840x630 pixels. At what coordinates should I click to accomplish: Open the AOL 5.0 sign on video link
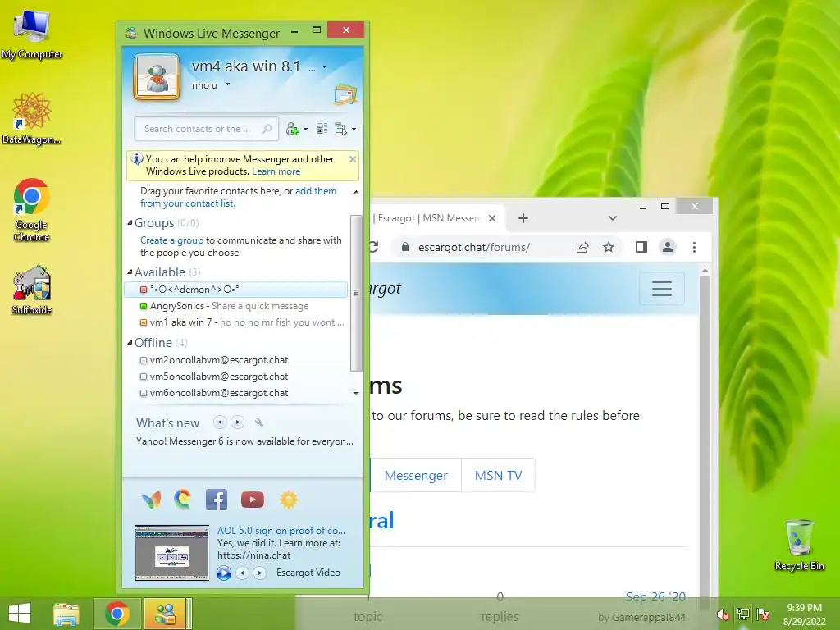pyautogui.click(x=281, y=531)
